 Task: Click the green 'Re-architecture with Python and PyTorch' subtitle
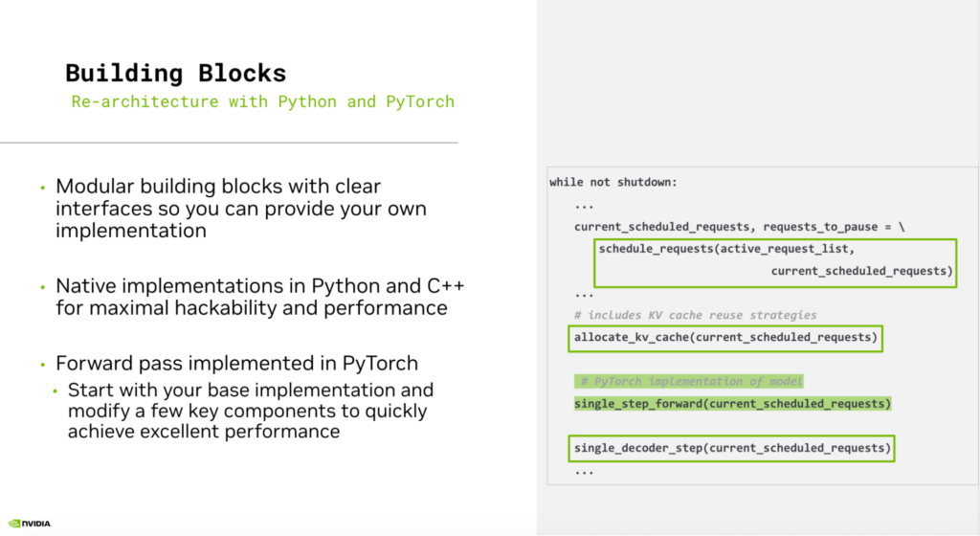tap(262, 101)
